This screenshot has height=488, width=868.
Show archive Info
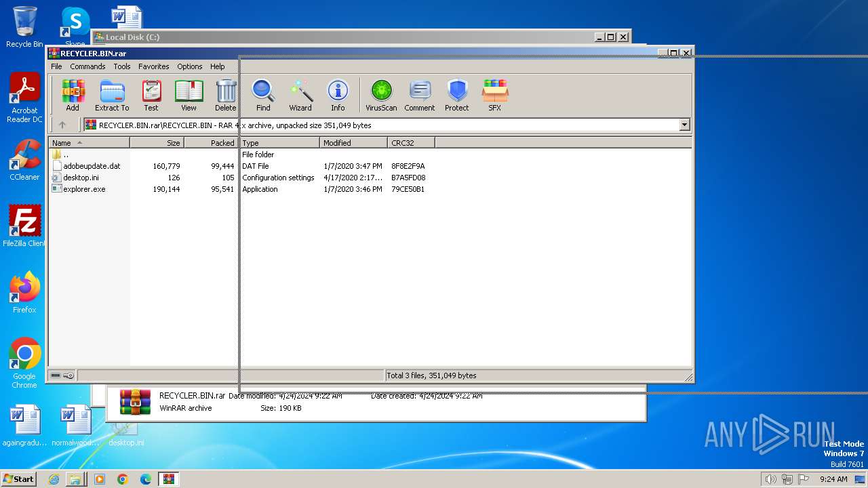click(x=338, y=95)
